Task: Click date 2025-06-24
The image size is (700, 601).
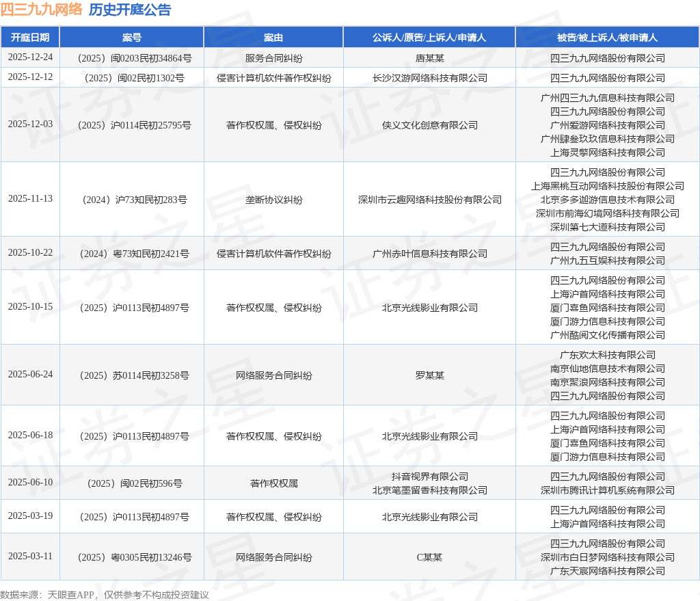Action: (x=30, y=375)
